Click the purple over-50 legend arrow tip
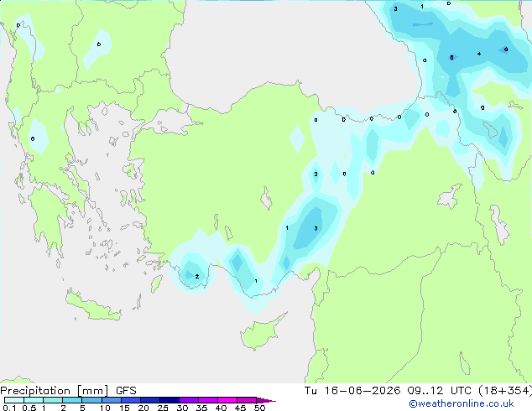The image size is (532, 411). click(x=266, y=400)
